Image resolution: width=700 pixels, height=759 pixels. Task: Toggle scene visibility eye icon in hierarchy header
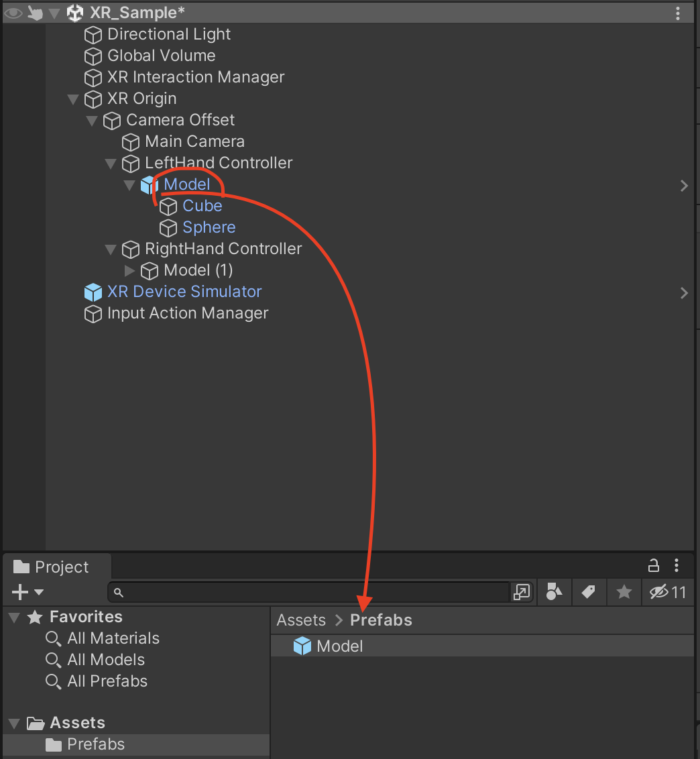point(13,13)
